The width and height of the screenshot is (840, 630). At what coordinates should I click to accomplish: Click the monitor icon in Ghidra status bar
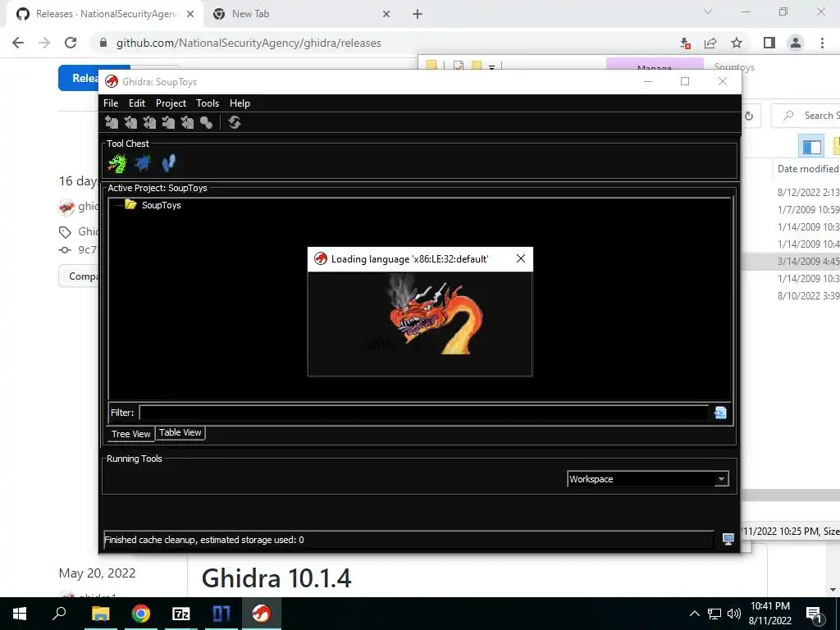tap(728, 539)
